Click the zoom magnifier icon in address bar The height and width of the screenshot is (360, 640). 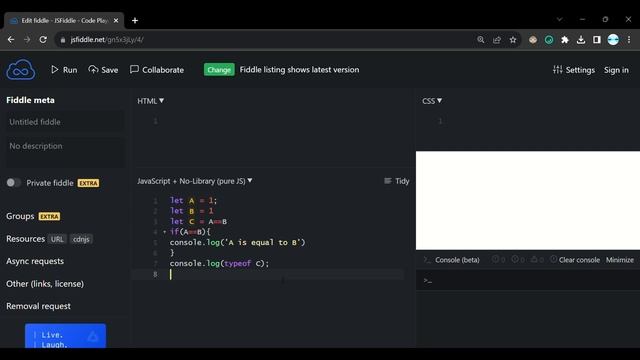click(x=481, y=40)
